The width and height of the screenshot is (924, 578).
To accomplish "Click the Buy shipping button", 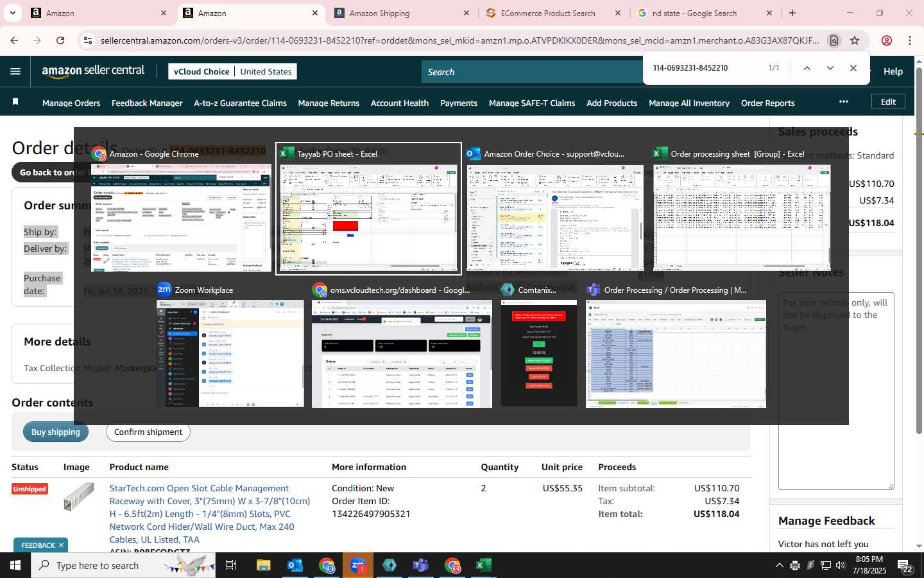I will pyautogui.click(x=56, y=432).
